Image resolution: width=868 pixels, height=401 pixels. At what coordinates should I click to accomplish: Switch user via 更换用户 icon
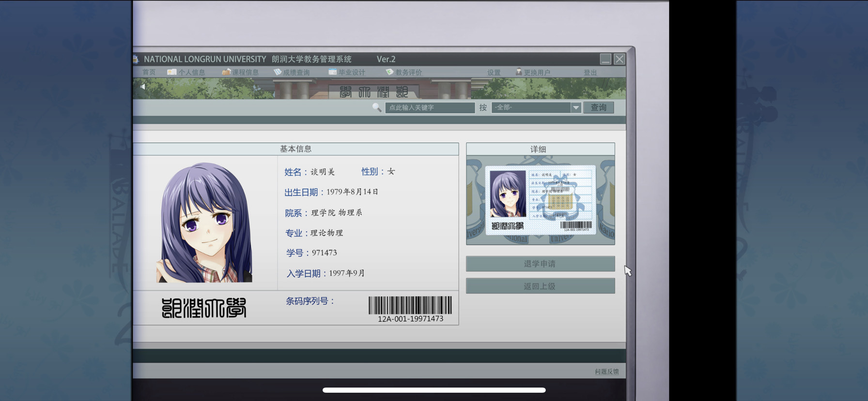click(519, 72)
